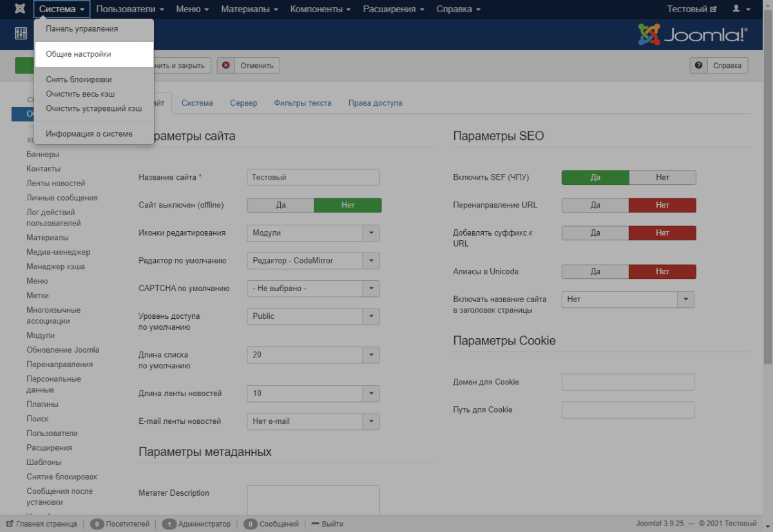Open site preview via Главная страница icon
This screenshot has height=532, width=773.
click(x=10, y=524)
